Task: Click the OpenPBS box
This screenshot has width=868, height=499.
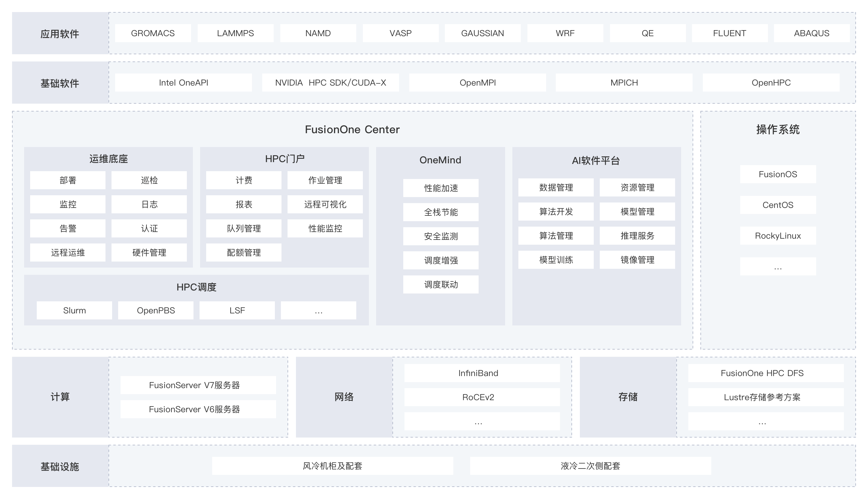Action: (x=156, y=310)
